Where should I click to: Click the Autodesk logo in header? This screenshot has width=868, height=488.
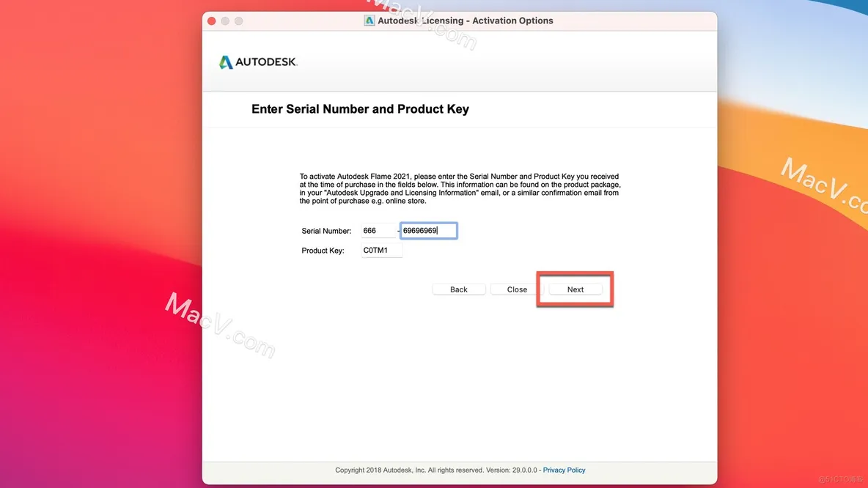click(258, 62)
